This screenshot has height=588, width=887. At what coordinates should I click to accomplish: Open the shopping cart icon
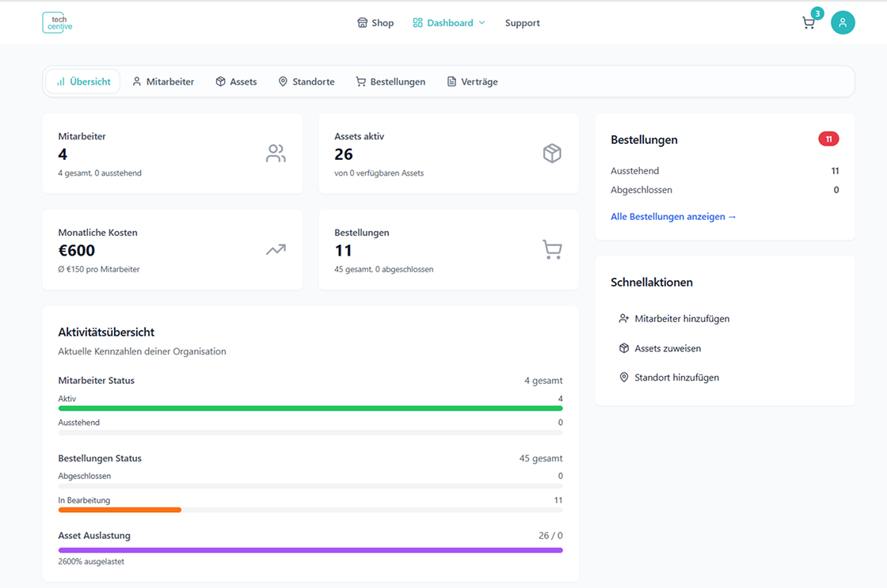(808, 23)
